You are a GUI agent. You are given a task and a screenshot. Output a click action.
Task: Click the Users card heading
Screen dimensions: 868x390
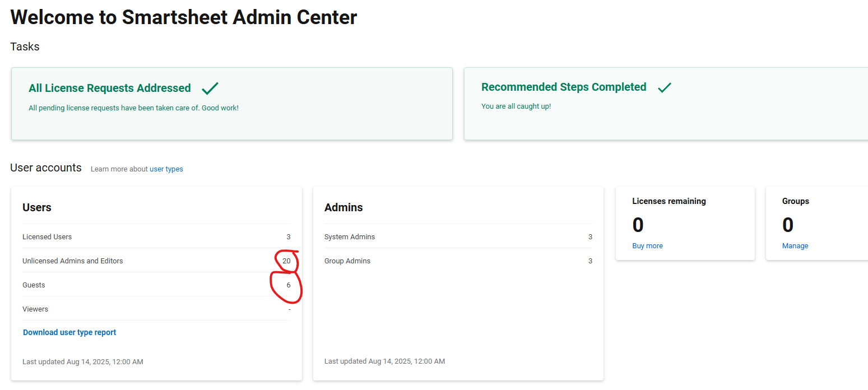click(37, 207)
